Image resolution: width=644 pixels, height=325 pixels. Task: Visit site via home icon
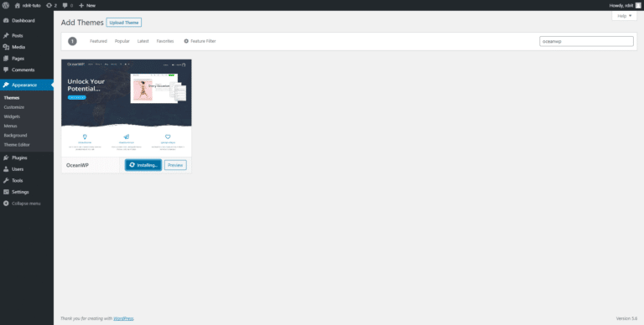18,5
